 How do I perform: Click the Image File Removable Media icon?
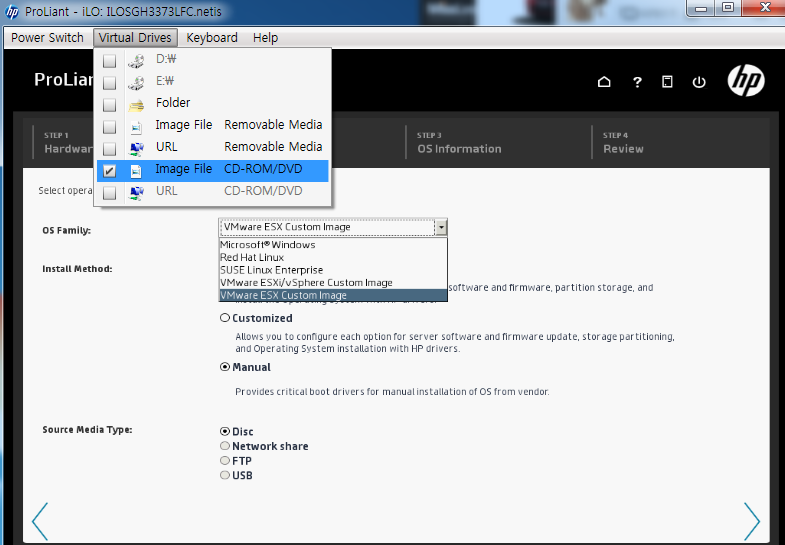tap(136, 127)
